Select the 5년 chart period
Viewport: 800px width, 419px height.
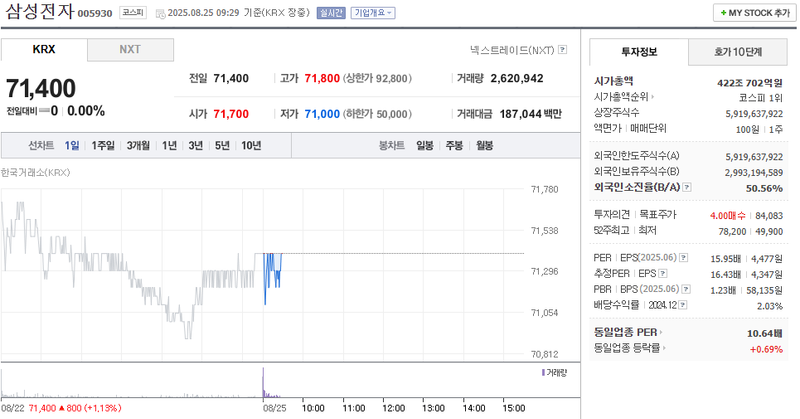tap(222, 146)
